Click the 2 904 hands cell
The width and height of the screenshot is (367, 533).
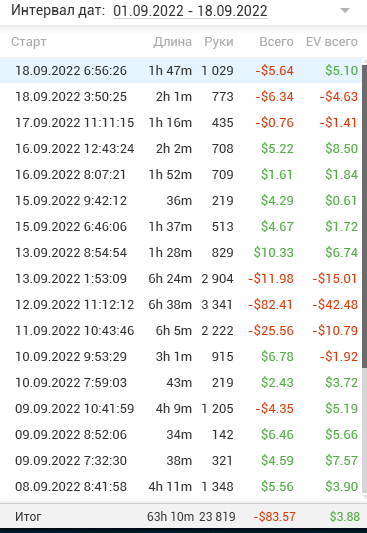tap(217, 278)
